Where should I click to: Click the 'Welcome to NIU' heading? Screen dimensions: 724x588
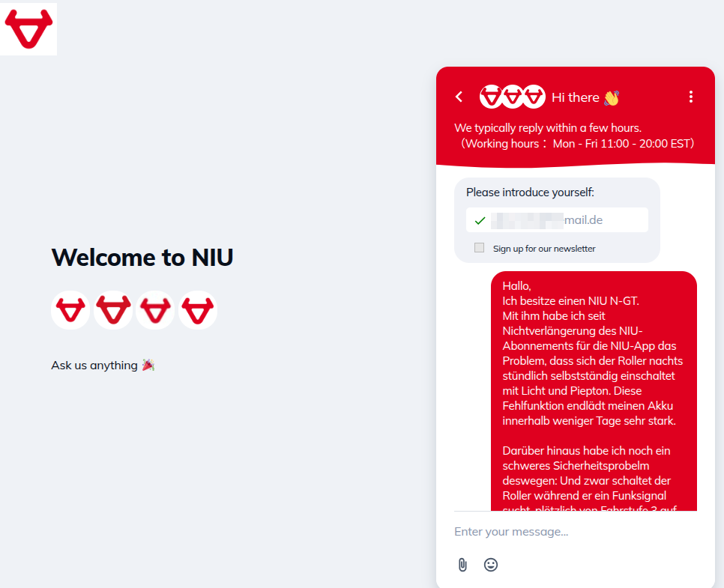tap(142, 258)
